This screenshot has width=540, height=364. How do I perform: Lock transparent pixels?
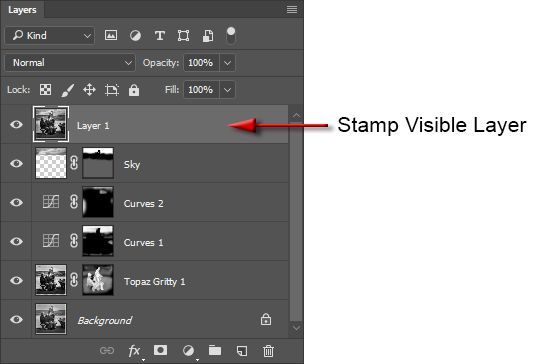[45, 90]
